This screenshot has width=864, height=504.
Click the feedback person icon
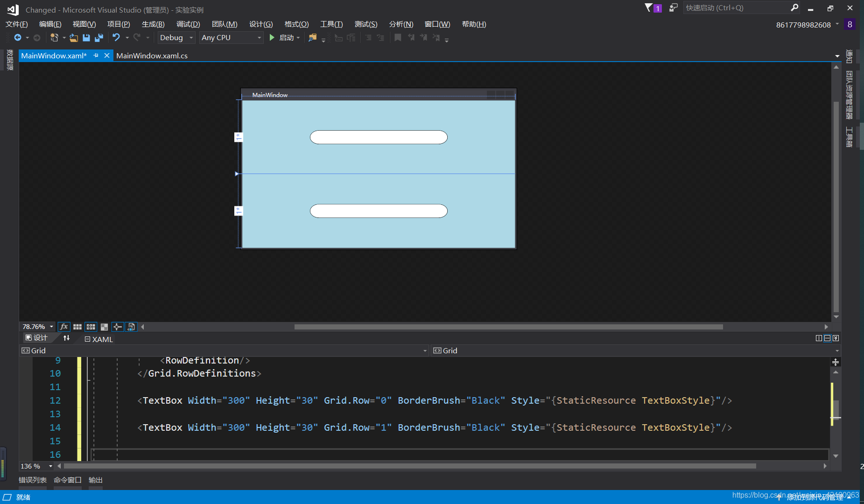point(673,7)
